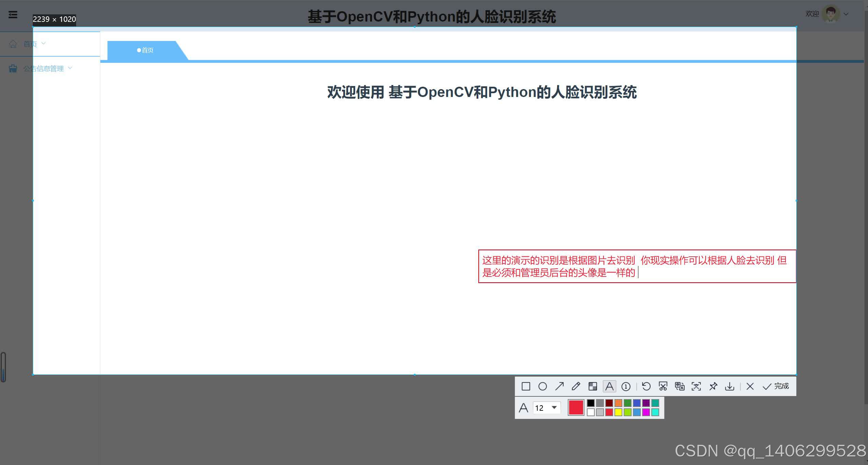Select the ellipse annotation tool

pos(542,386)
